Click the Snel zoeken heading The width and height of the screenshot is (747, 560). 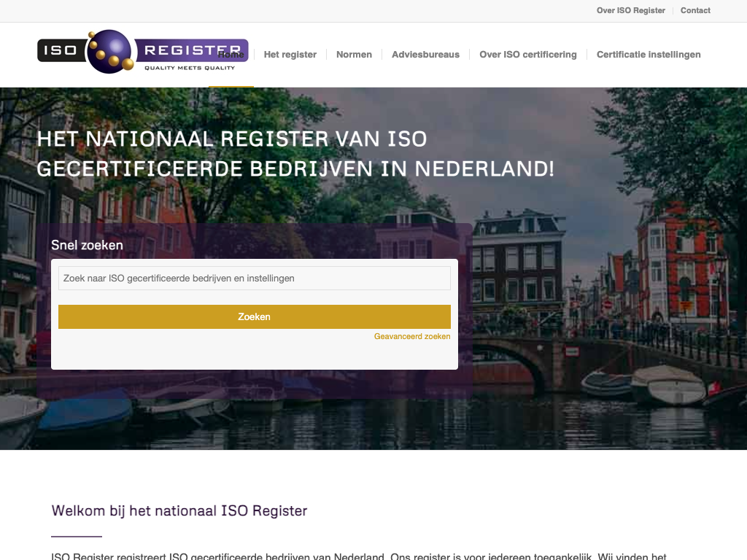[87, 245]
